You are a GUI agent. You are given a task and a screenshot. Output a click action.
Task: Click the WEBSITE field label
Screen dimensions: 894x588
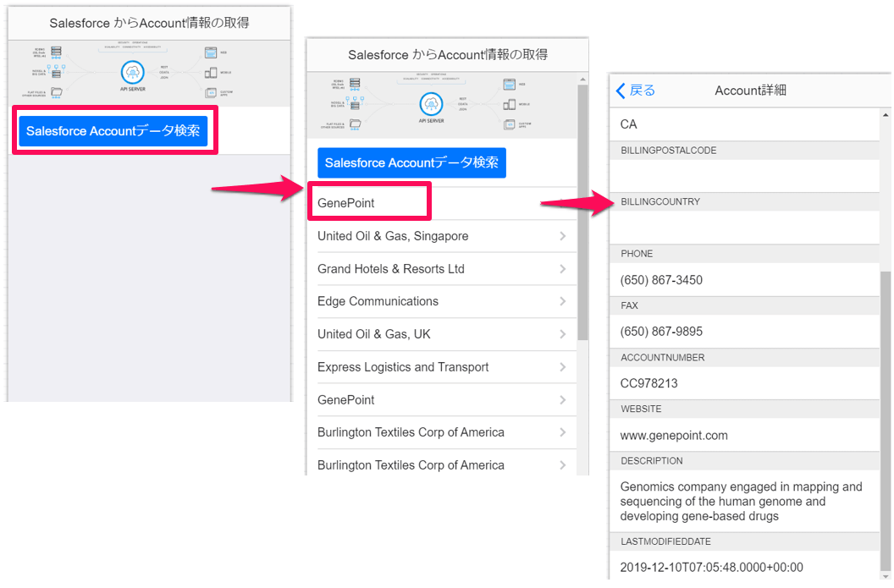[x=641, y=409]
